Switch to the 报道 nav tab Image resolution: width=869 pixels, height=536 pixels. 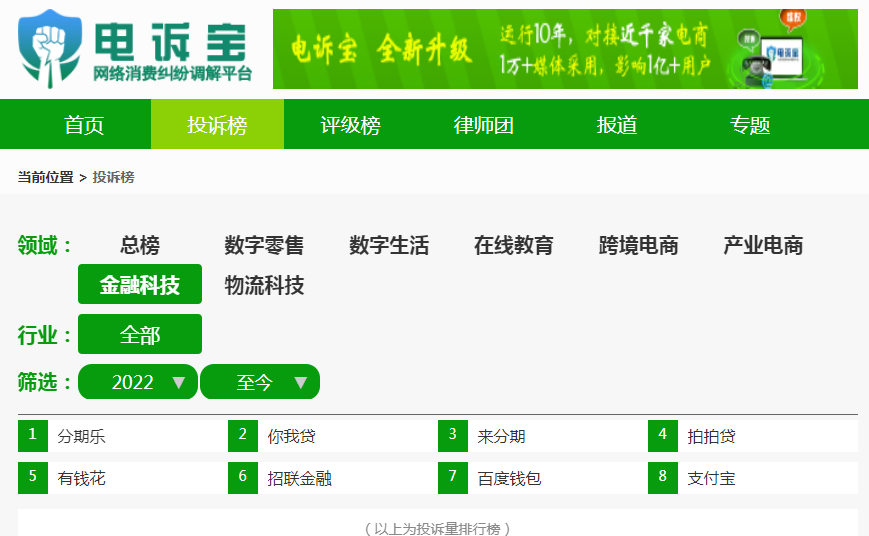(x=616, y=125)
